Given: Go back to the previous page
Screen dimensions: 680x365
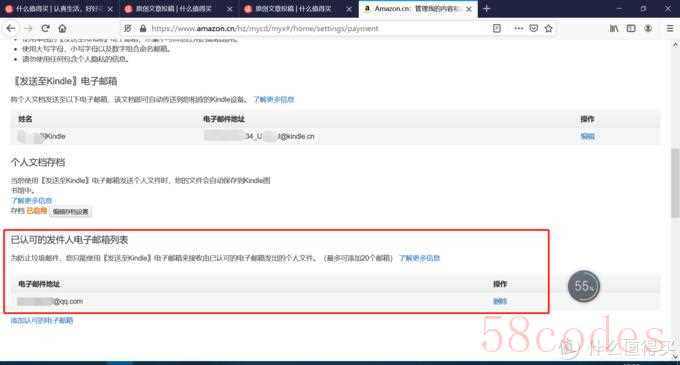Looking at the screenshot, I should pyautogui.click(x=11, y=28).
